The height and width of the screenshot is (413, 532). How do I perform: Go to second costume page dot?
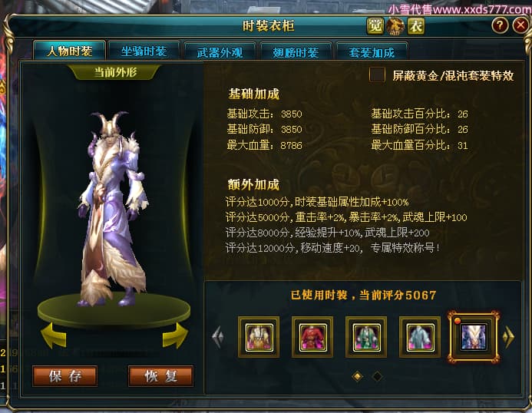click(x=377, y=376)
